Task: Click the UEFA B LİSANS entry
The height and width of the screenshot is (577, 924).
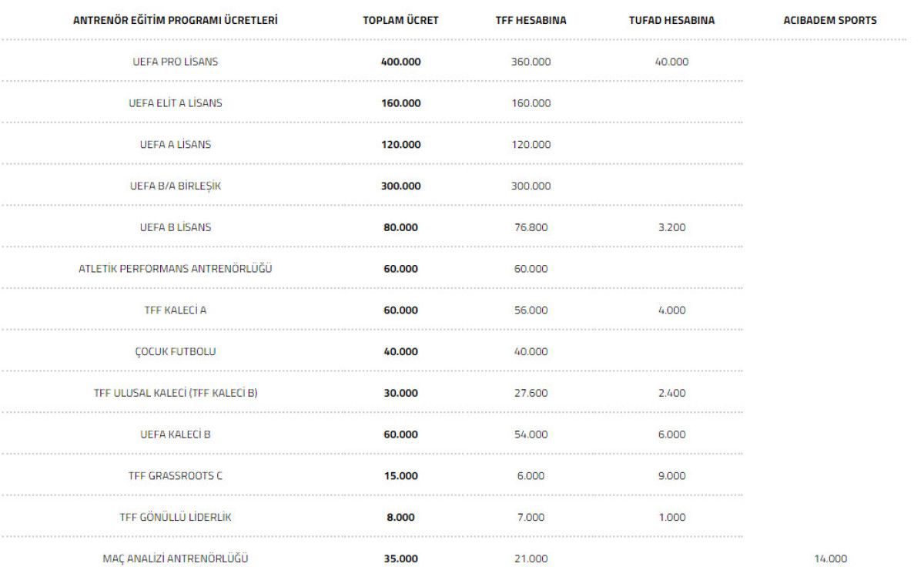Action: click(x=176, y=227)
